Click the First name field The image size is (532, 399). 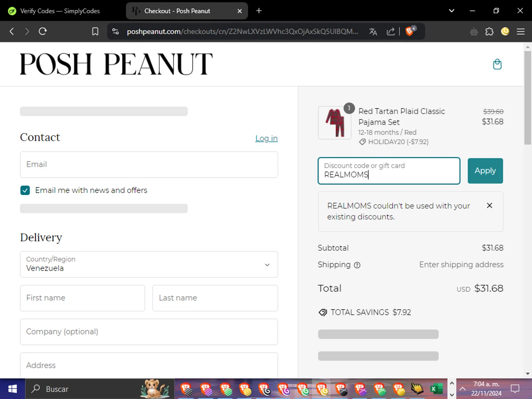point(83,298)
